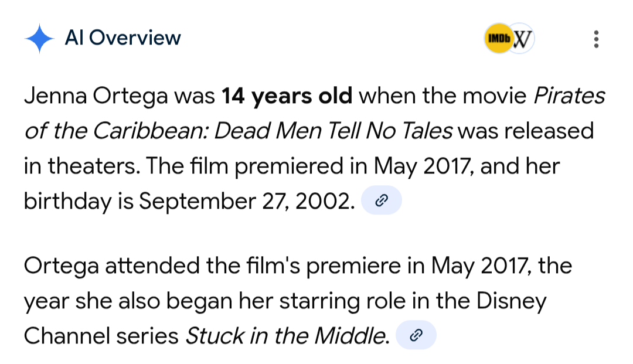Screen dimensions: 633x364
Task: Click "Pirates" in the movie title
Action: click(x=568, y=96)
